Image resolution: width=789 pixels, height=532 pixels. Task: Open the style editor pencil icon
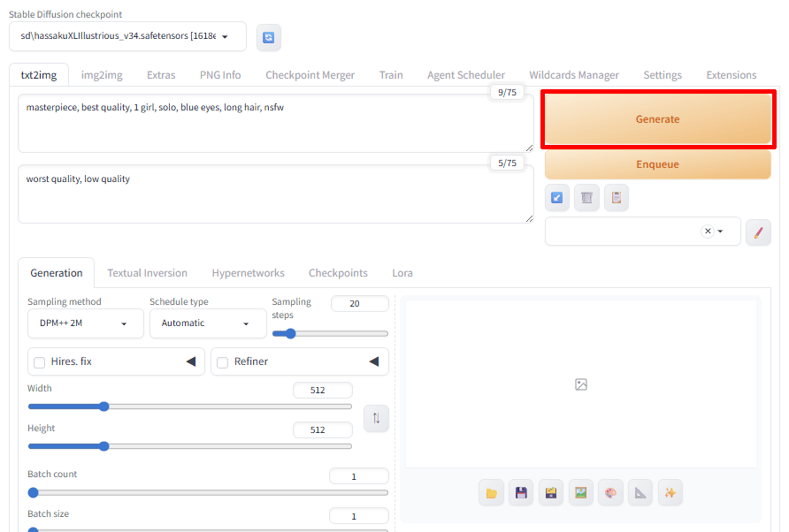pos(758,232)
